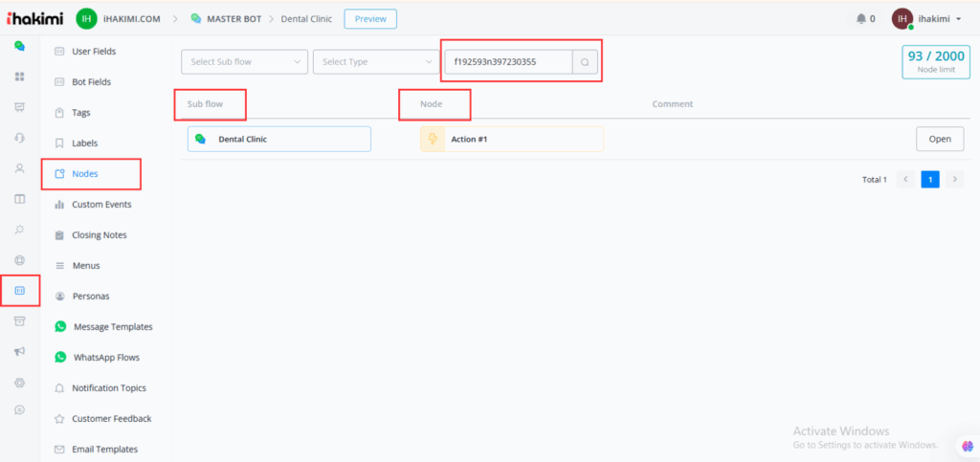Screen dimensions: 980x462
Task: Click the archive box icon in sidebar
Action: (19, 321)
